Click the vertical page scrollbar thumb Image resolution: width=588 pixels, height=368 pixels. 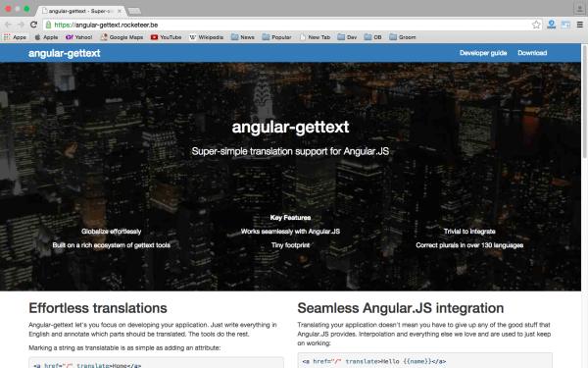tap(584, 101)
